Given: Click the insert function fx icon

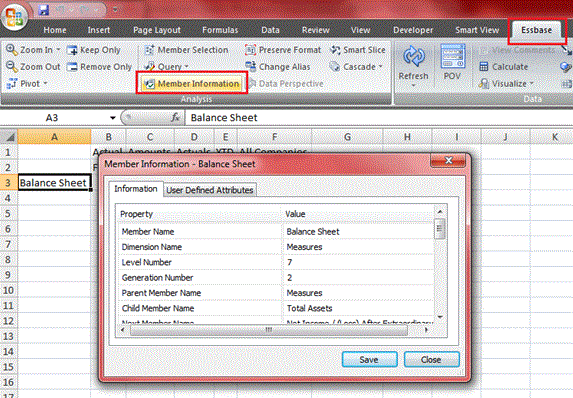Looking at the screenshot, I should point(175,117).
